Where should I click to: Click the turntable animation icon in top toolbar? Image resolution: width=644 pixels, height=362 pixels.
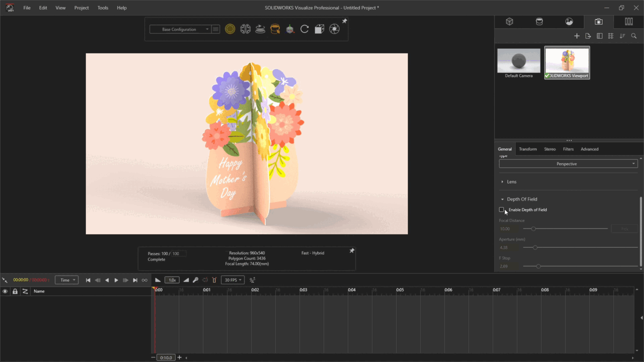tap(261, 29)
